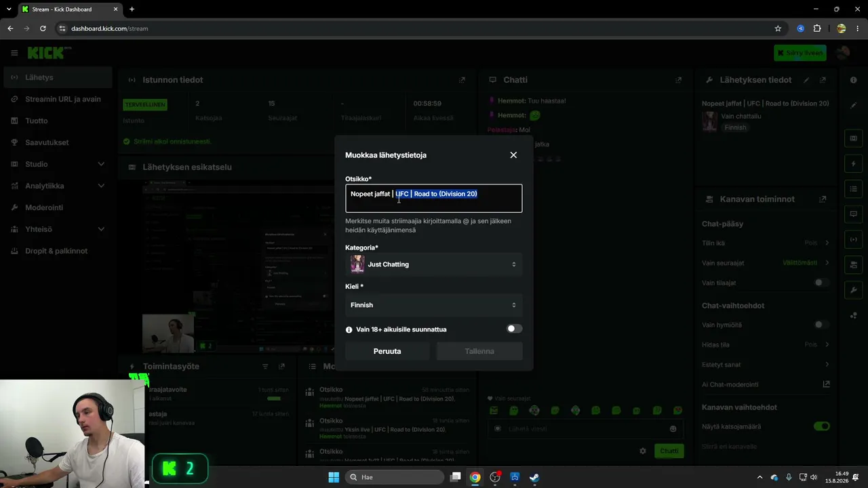Open Streamin URL ja avain page
Screen dimensions: 868x488
pyautogui.click(x=58, y=99)
